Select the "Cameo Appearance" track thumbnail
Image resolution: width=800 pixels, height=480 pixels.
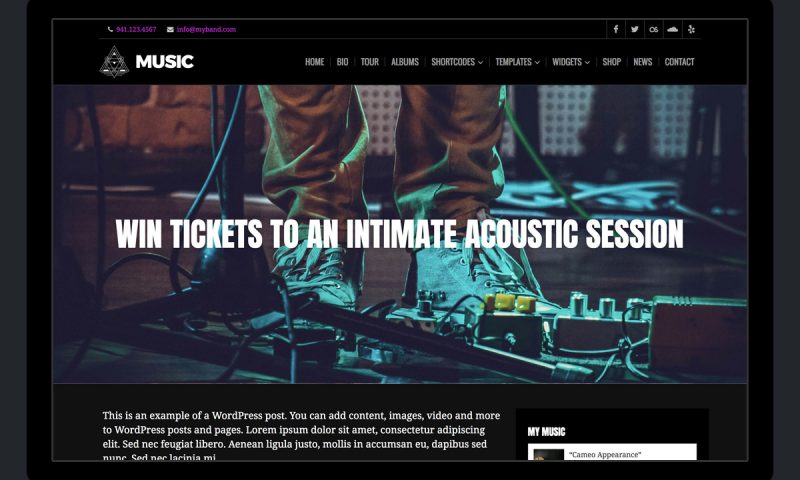coord(548,454)
